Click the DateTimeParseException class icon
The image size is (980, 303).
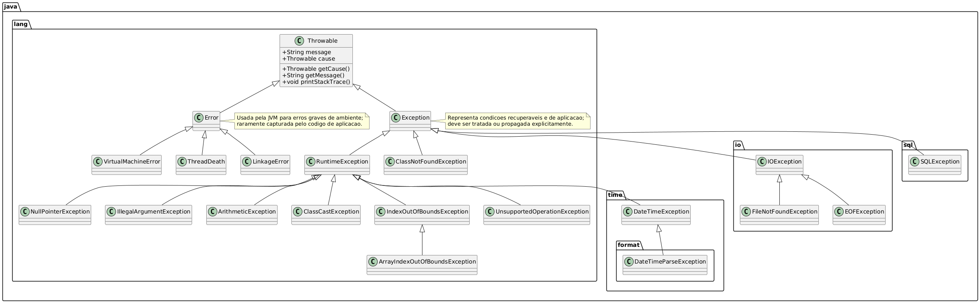[629, 262]
